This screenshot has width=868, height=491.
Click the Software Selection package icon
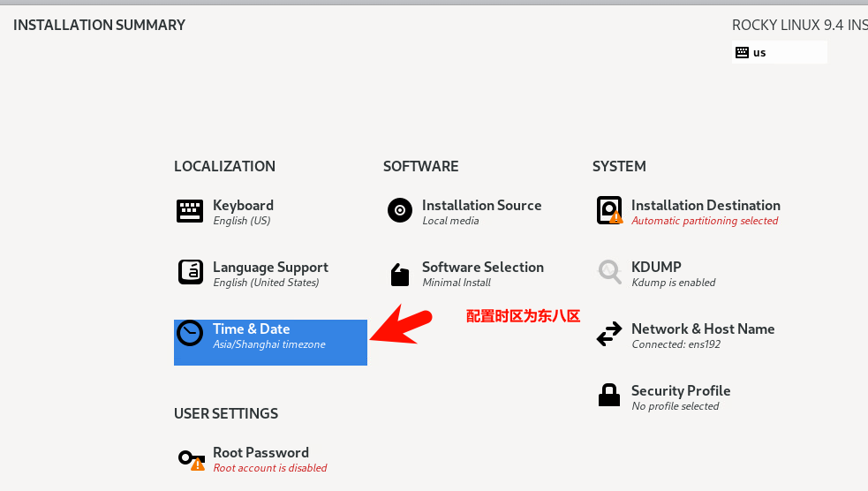click(x=400, y=274)
